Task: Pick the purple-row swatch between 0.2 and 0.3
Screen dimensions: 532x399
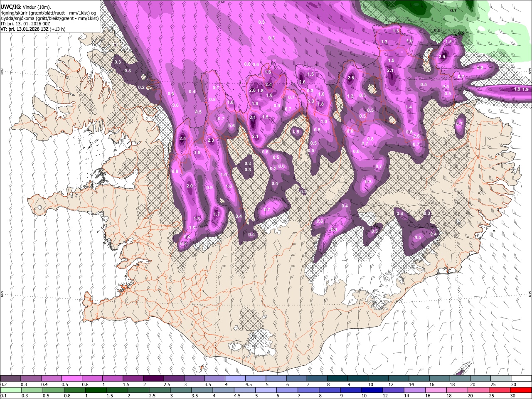Action: point(10,379)
